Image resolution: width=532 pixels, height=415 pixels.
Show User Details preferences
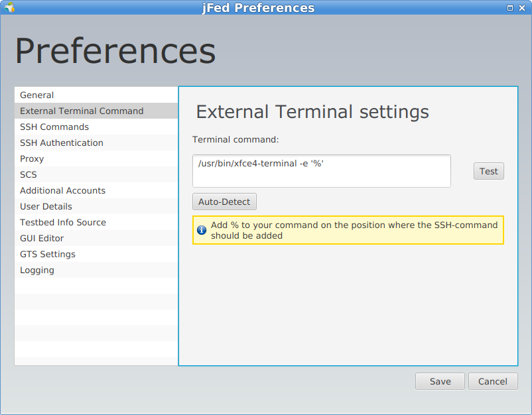pyautogui.click(x=96, y=206)
